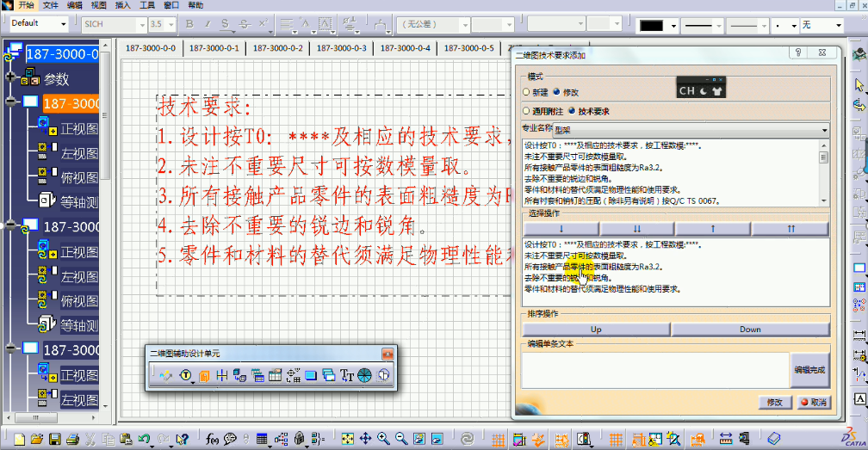Click the TT text icon in 二维图辅助设计单元 toolbar

(347, 376)
